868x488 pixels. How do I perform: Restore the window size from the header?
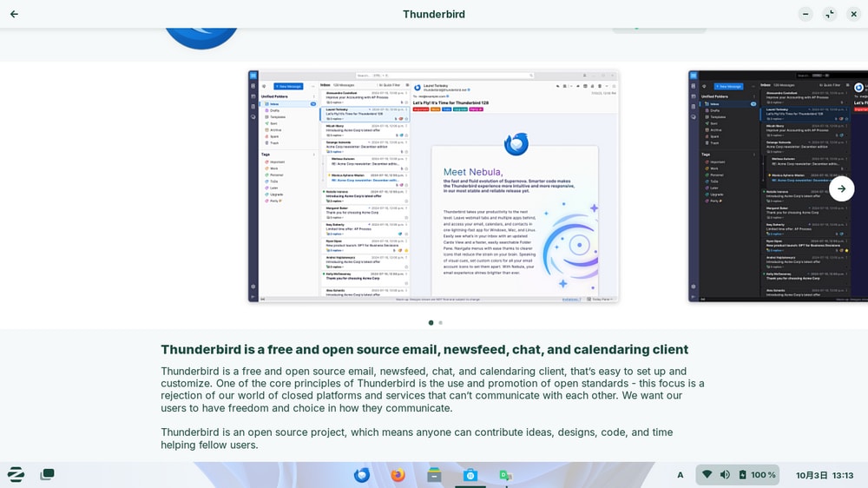coord(830,14)
